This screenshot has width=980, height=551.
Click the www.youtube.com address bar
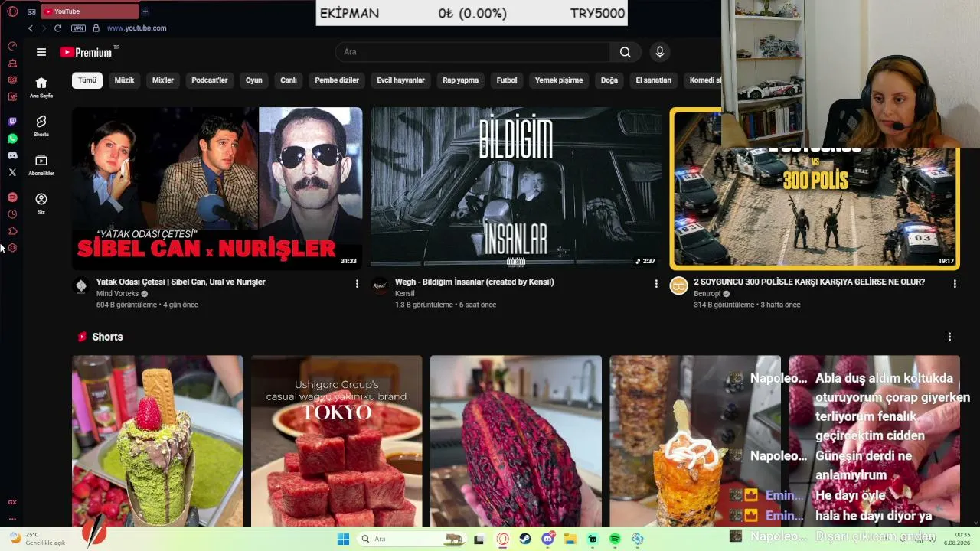(x=136, y=28)
